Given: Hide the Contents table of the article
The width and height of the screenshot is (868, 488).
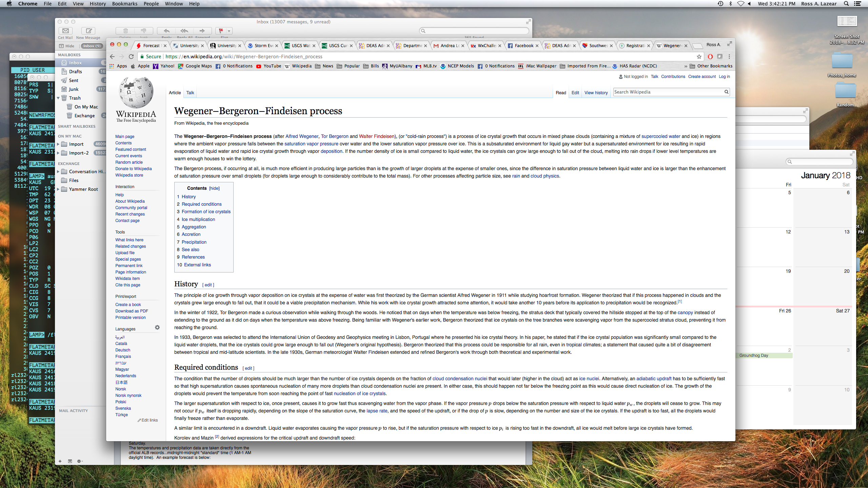Looking at the screenshot, I should 214,188.
